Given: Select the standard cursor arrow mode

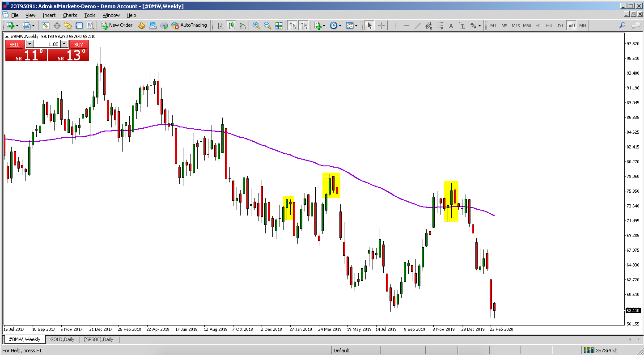Looking at the screenshot, I should pyautogui.click(x=370, y=25).
